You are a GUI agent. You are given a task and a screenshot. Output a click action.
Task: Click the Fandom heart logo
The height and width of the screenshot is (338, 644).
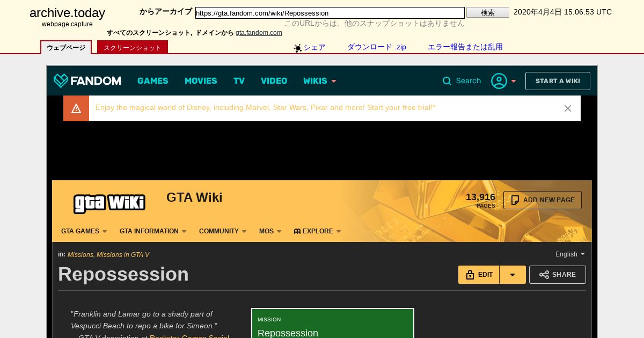tap(61, 80)
